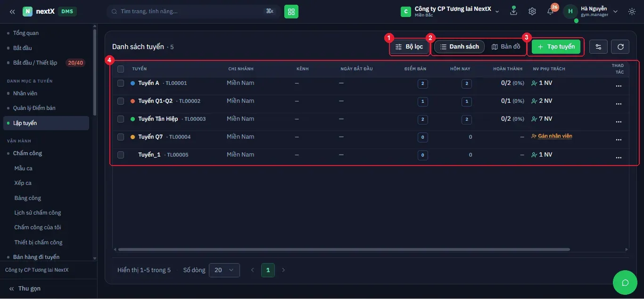
Task: Refresh the route list
Action: tap(620, 47)
